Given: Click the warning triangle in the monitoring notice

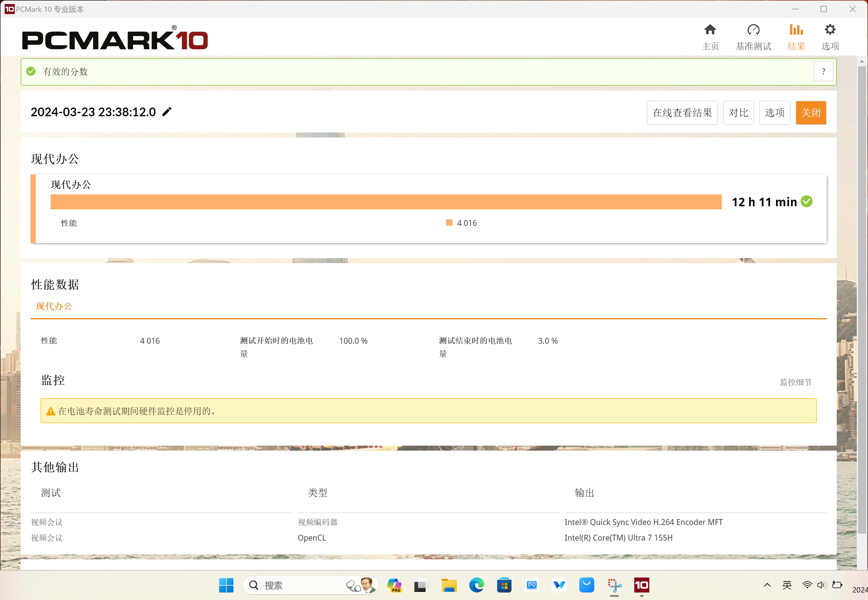Looking at the screenshot, I should [x=50, y=411].
